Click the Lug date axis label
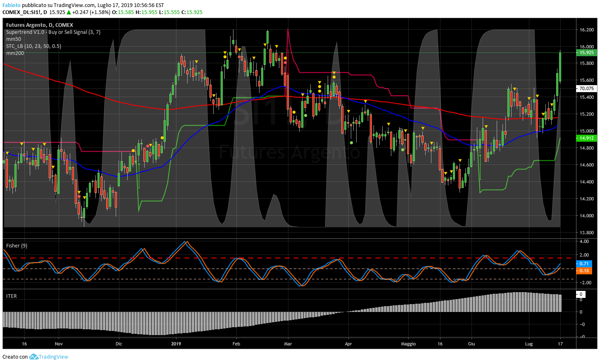 click(529, 344)
